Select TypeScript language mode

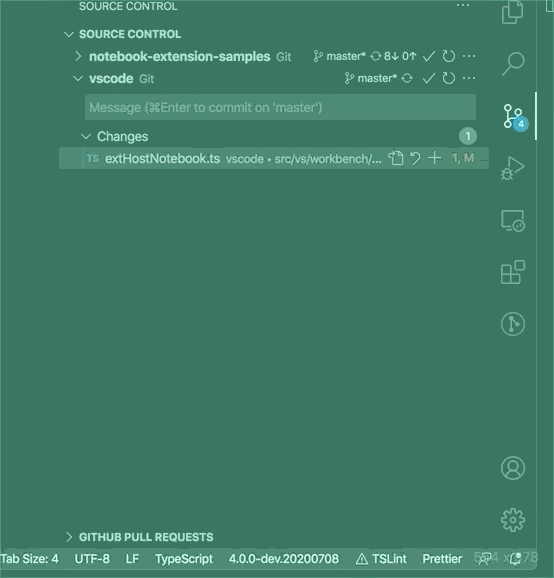click(184, 559)
